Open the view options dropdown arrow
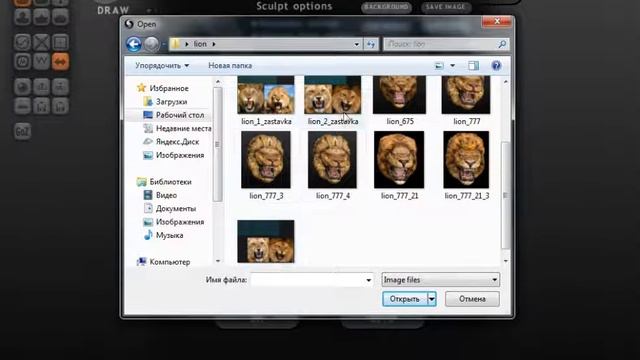This screenshot has width=640, height=360. [x=452, y=66]
